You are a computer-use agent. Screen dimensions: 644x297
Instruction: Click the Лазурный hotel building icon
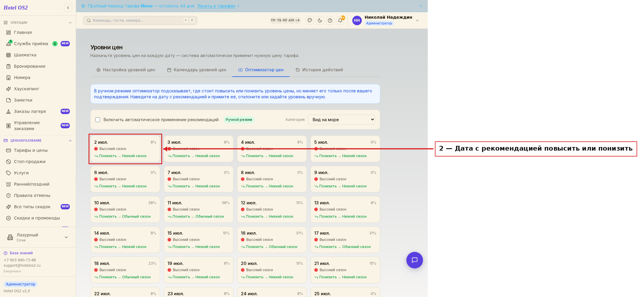[x=10, y=237]
